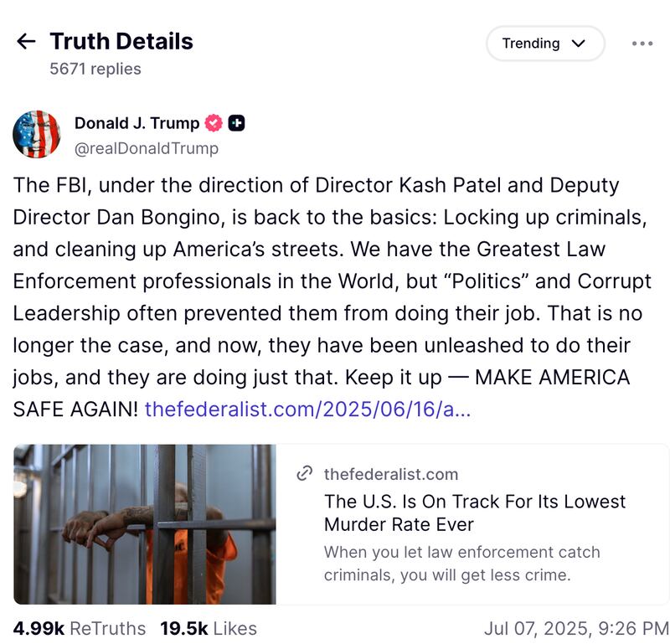Open article titled Lowest Murder Rate Ever

click(x=475, y=513)
